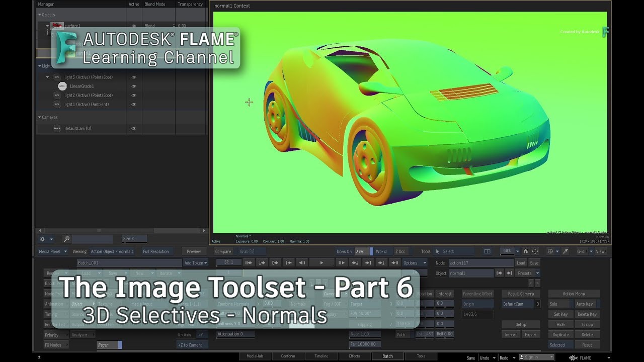This screenshot has width=644, height=362.
Task: Click the Set Key button
Action: click(x=560, y=314)
